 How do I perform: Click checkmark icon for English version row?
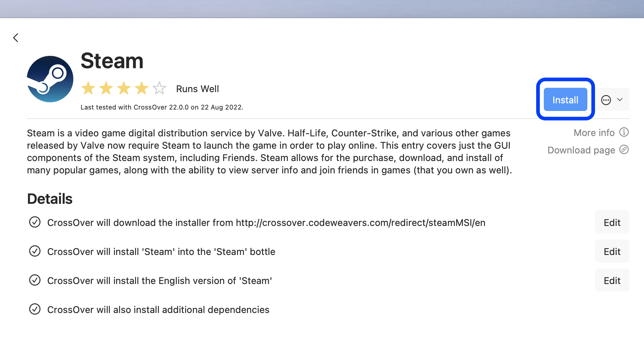pos(35,280)
